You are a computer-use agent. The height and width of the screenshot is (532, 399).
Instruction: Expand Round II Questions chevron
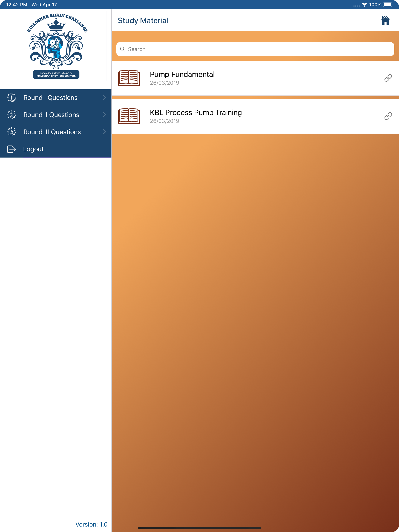point(104,115)
